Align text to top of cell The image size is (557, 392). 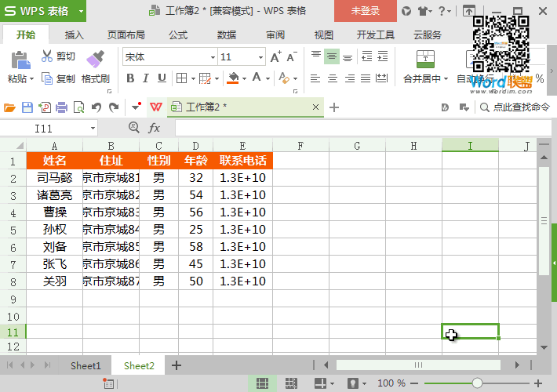316,56
